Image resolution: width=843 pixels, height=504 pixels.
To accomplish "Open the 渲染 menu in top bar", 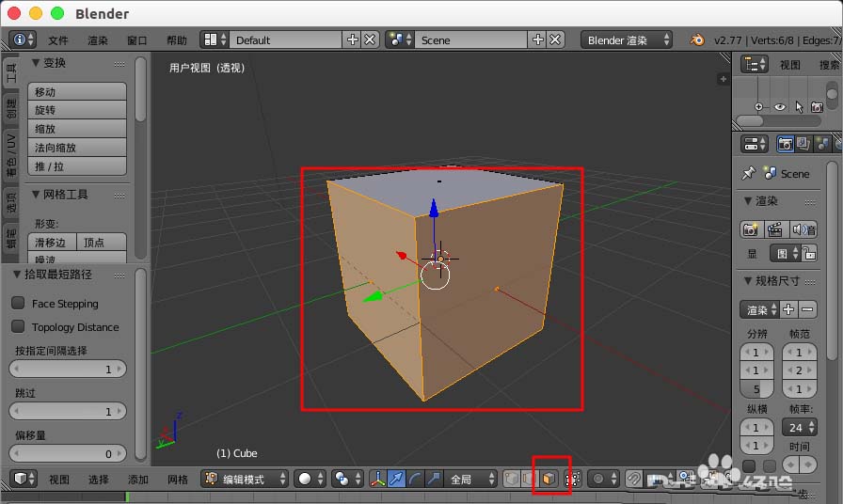I will tap(97, 40).
